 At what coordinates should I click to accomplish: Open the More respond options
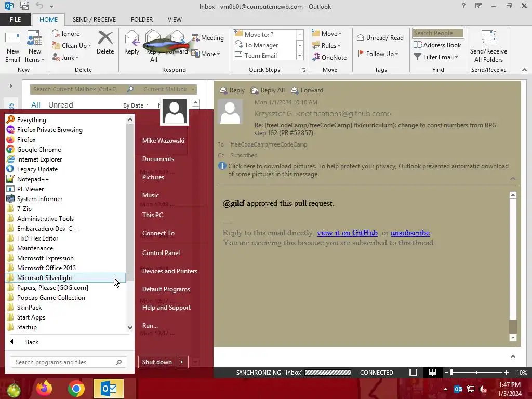click(x=206, y=54)
